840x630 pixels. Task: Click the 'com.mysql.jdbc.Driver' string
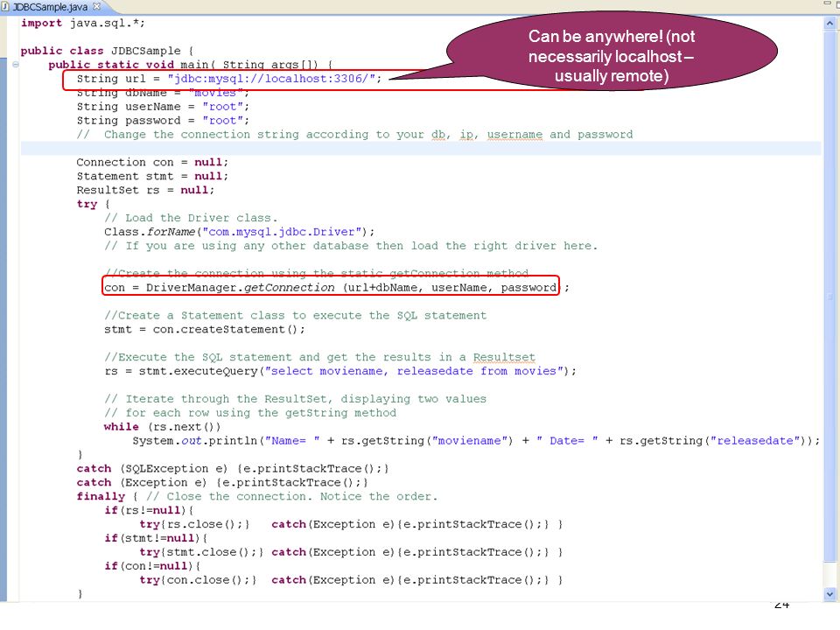[x=281, y=232]
